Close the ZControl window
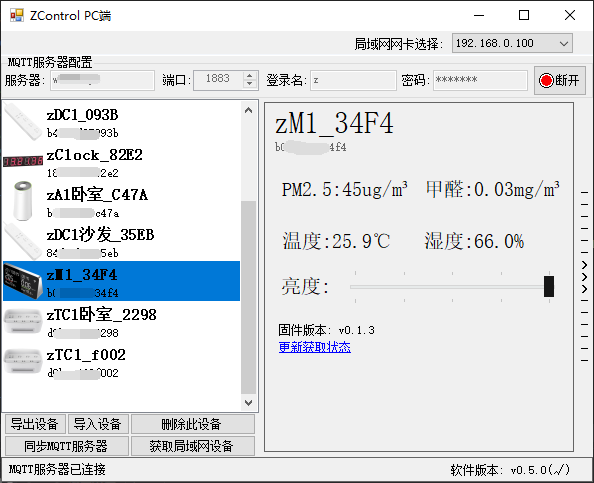594x483 pixels. pos(570,16)
